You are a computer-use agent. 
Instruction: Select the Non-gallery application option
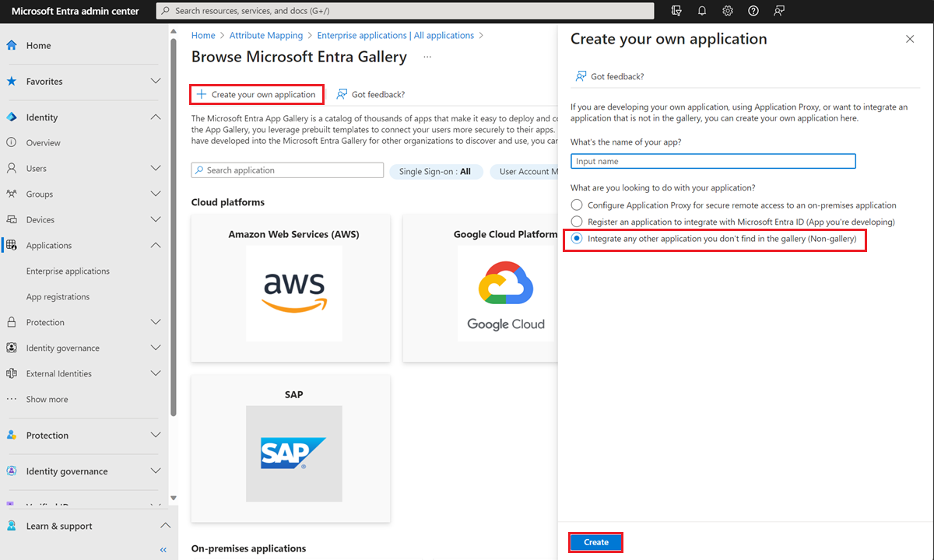click(575, 239)
